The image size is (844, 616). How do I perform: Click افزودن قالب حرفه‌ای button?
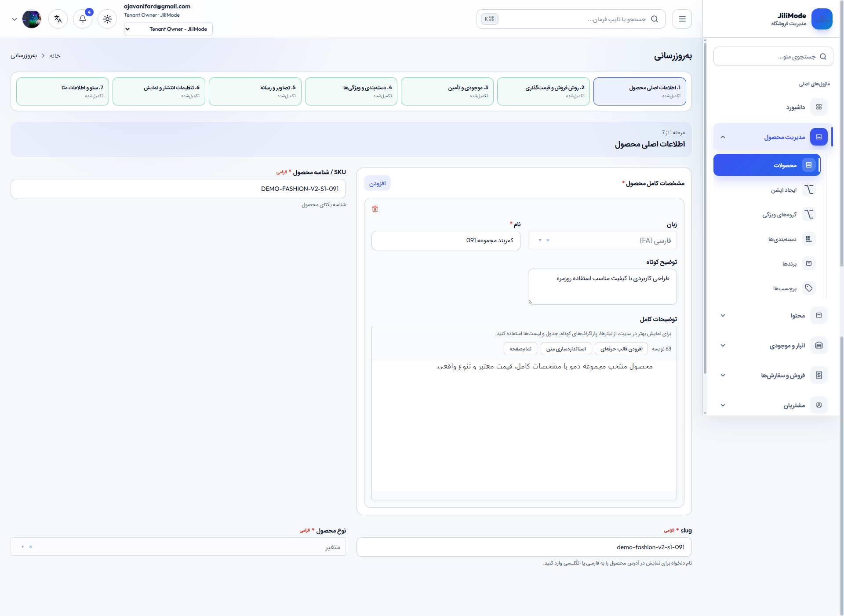tap(621, 349)
